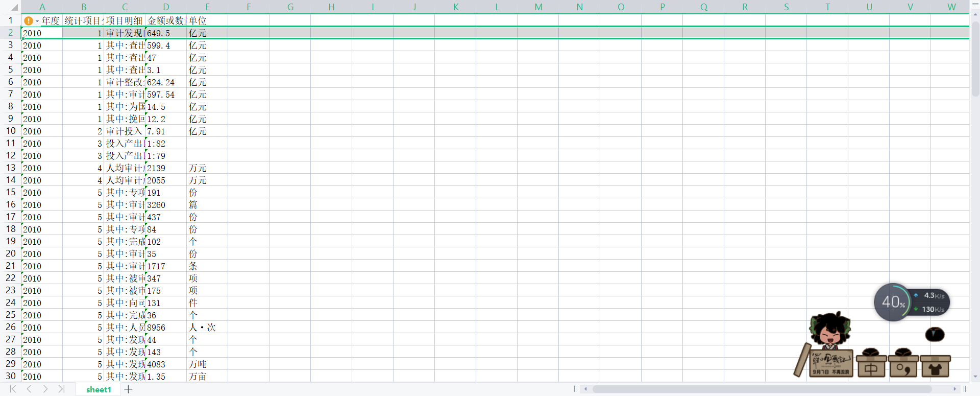Select column B header
This screenshot has width=980, height=396.
pyautogui.click(x=84, y=7)
